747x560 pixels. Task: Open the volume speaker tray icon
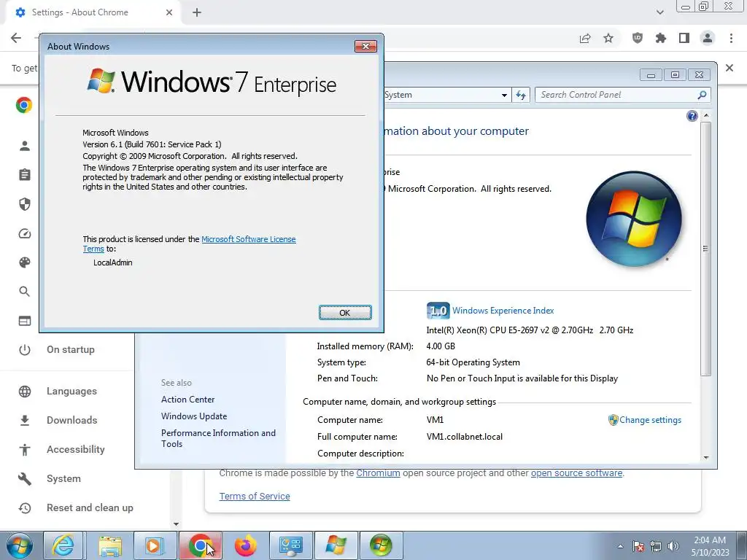[673, 546]
